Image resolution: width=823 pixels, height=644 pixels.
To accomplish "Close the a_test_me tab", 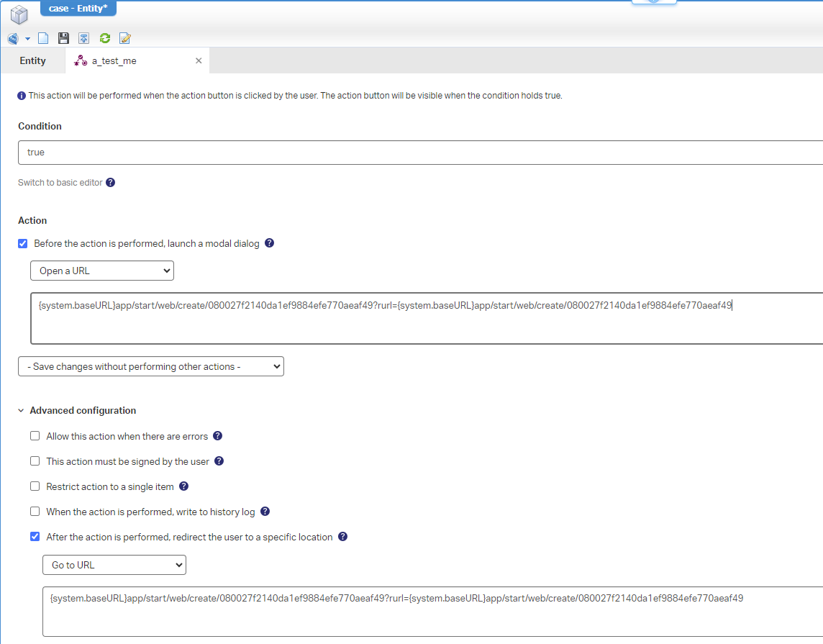I will coord(199,61).
